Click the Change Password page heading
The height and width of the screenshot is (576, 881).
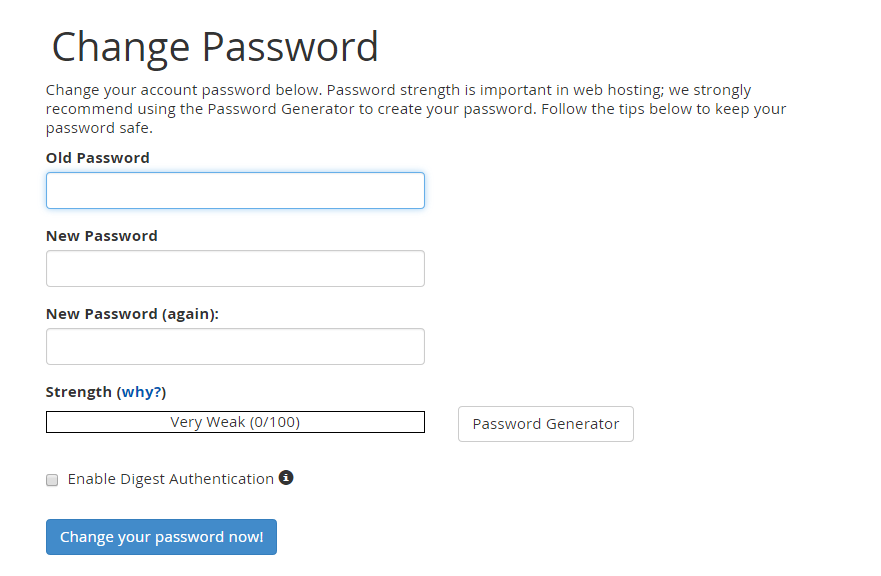pos(215,47)
